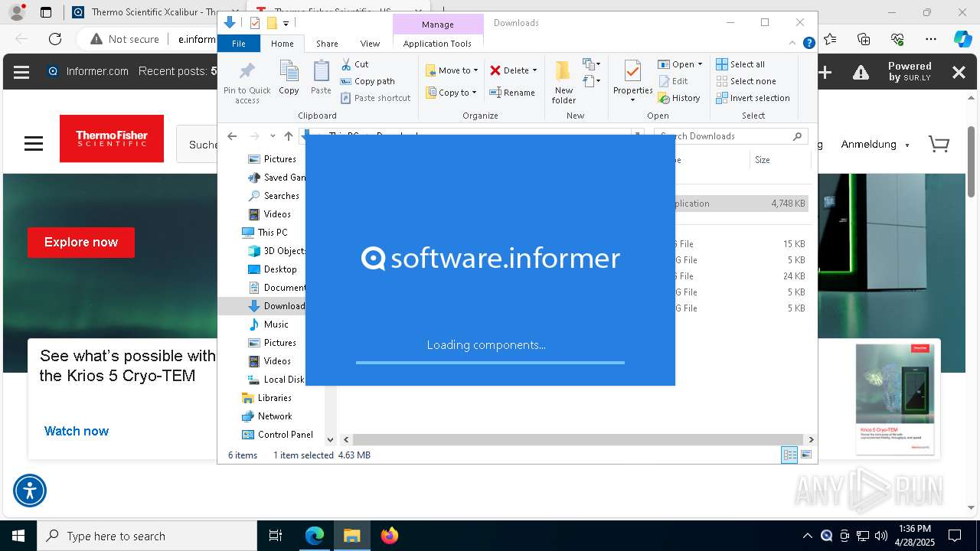Click the Search Downloads field
Viewport: 980px width, 551px height.
[731, 136]
